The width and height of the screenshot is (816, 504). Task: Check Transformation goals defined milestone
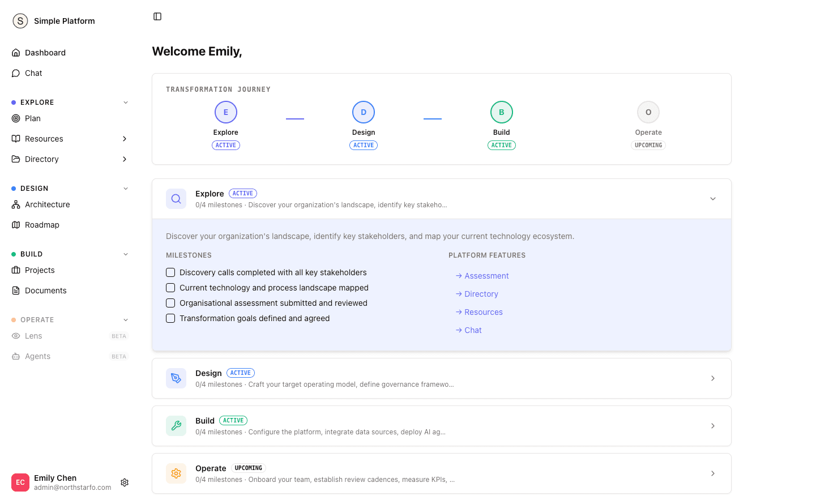pos(170,318)
